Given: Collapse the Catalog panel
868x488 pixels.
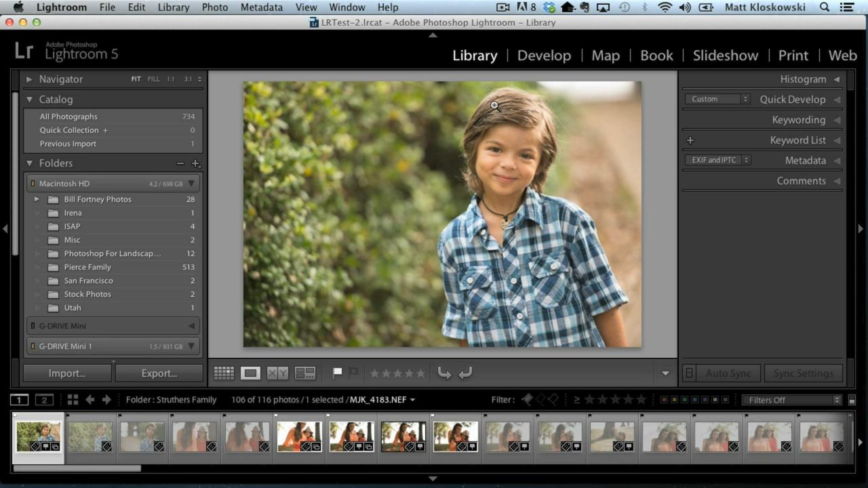Looking at the screenshot, I should (x=29, y=100).
